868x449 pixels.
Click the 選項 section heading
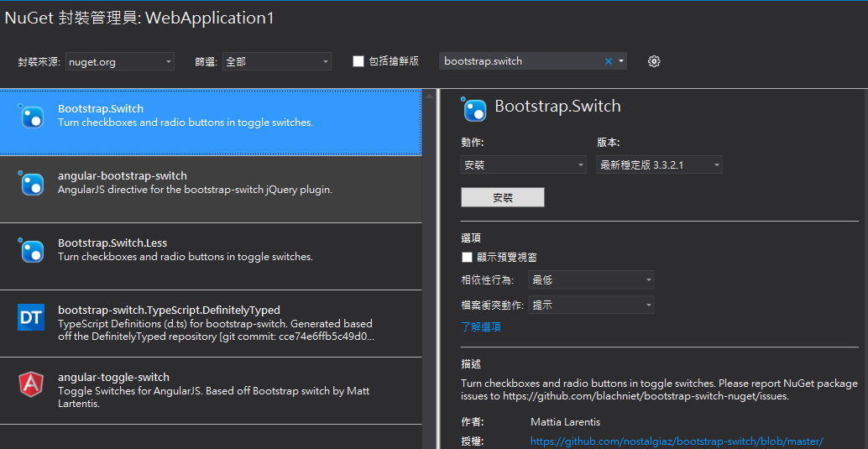click(x=471, y=238)
